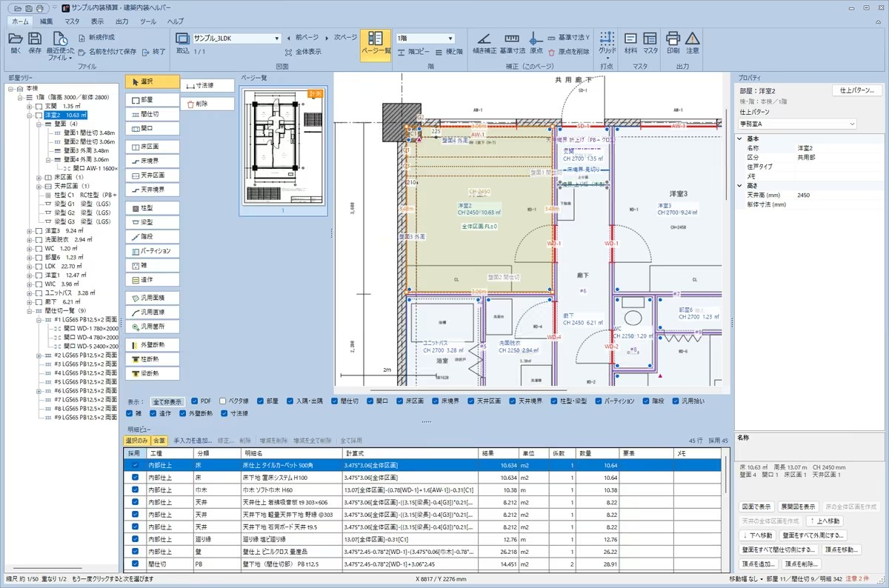Image resolution: width=889 pixels, height=588 pixels.
Task: Click the 基準寸法 reference dimension ruler icon
Action: [512, 39]
